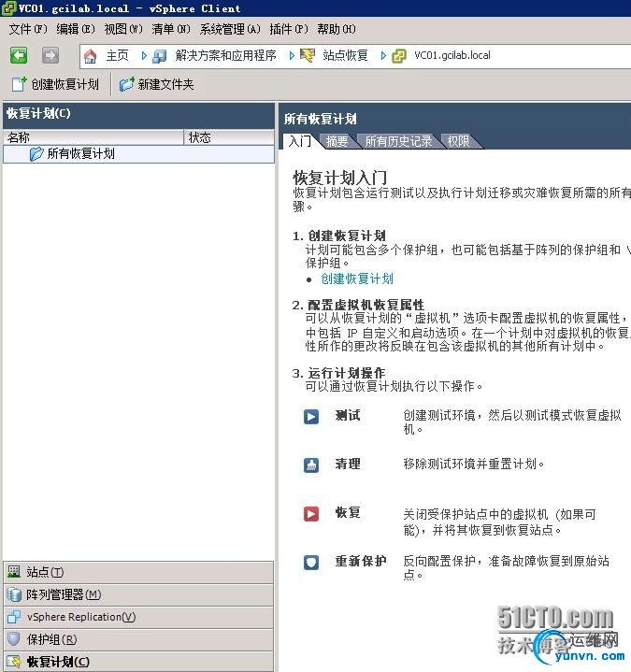Click the home icon in address bar
The height and width of the screenshot is (672, 631).
[90, 56]
